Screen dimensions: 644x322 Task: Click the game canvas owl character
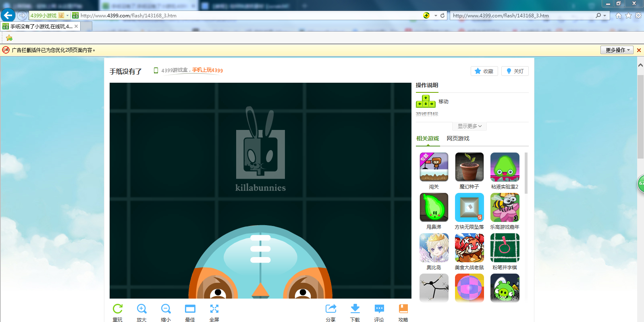260,262
